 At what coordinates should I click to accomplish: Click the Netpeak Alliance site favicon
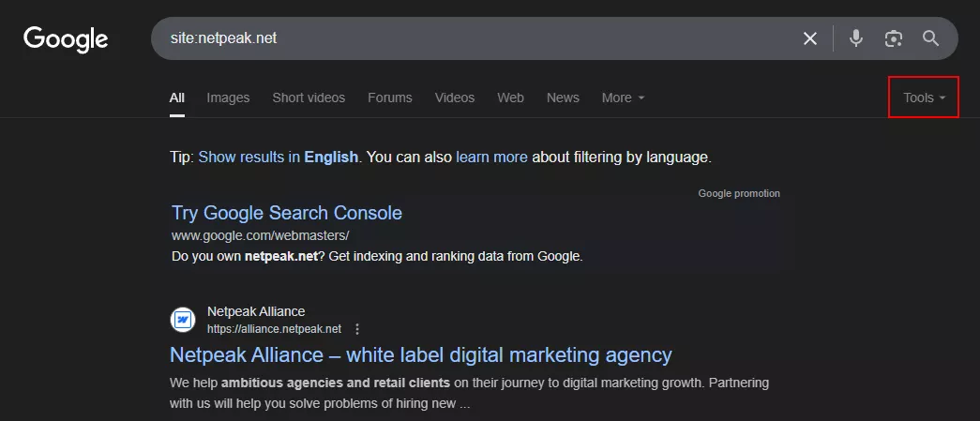[183, 320]
